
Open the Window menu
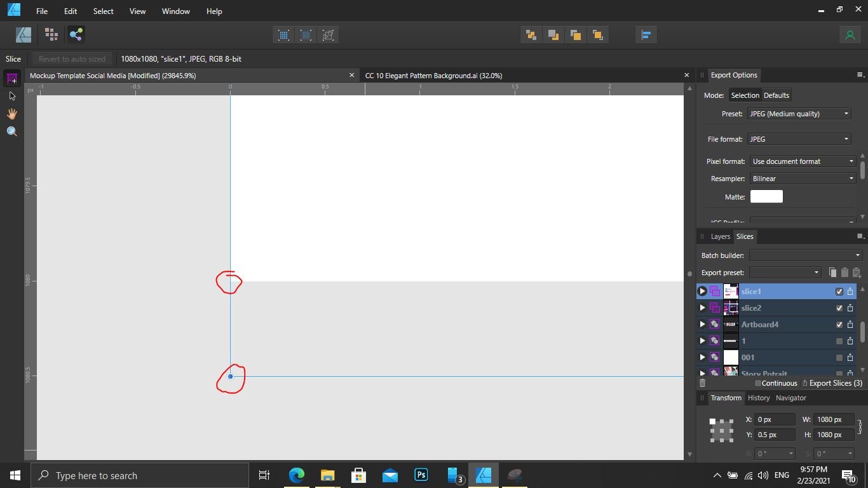click(x=175, y=11)
